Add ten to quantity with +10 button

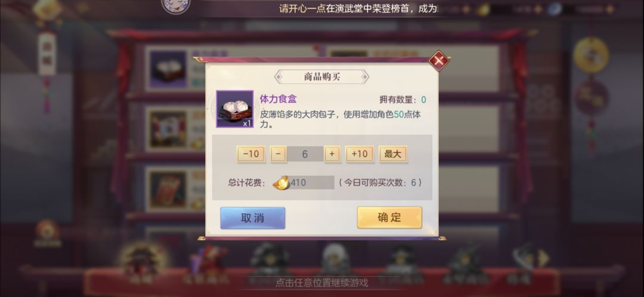click(360, 154)
